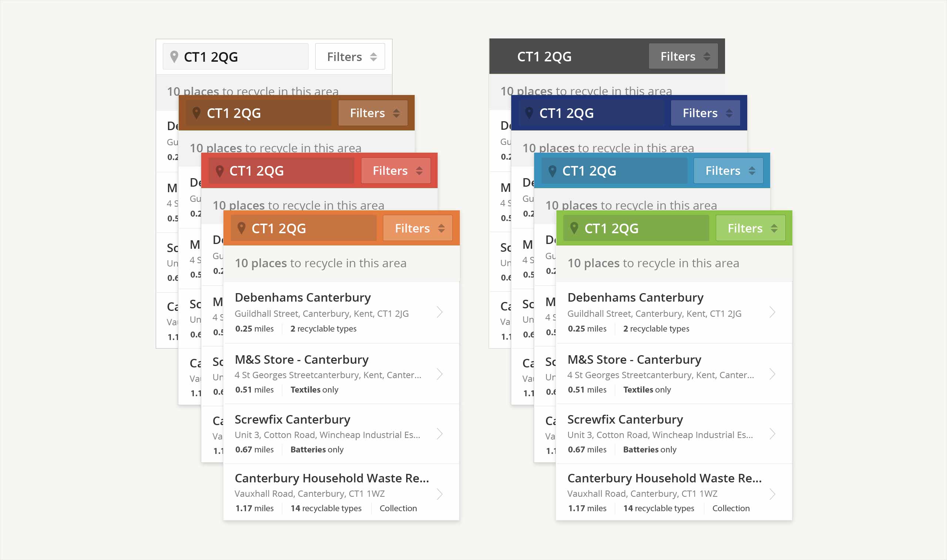Select M&S Store - Canterbury in orange panel

click(x=301, y=360)
